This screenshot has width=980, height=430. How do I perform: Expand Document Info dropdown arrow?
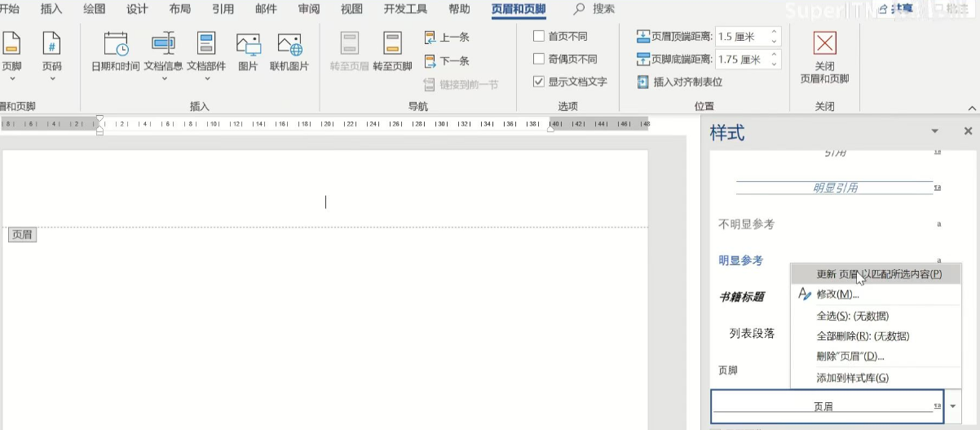[x=164, y=79]
